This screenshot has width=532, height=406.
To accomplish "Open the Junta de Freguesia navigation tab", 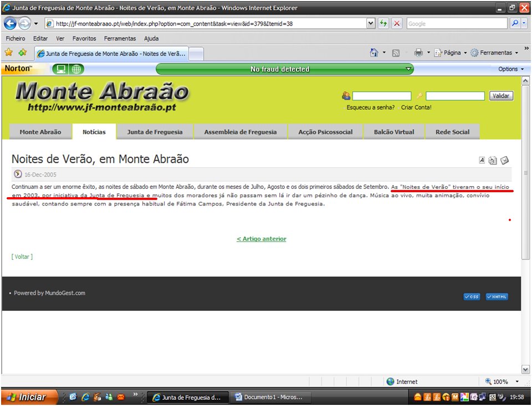I will pos(155,132).
